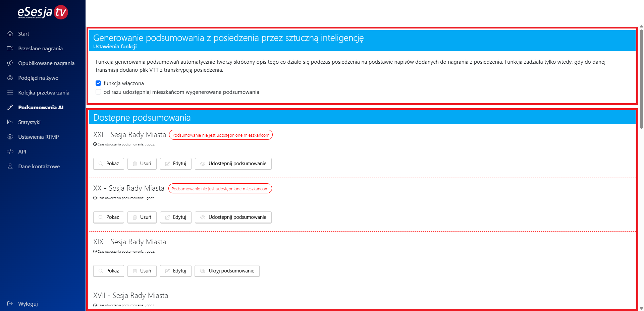Share the XXI session summary with residents
Image resolution: width=644 pixels, height=311 pixels.
233,164
